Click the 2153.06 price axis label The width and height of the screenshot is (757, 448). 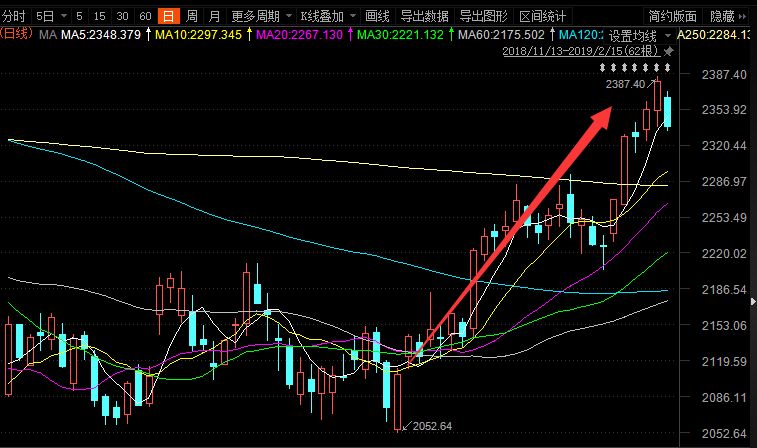pyautogui.click(x=724, y=325)
